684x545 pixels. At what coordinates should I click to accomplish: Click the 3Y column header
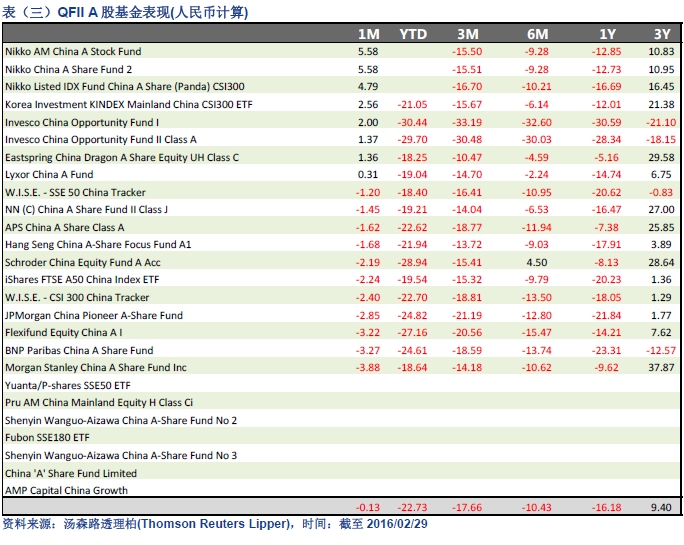pyautogui.click(x=662, y=34)
